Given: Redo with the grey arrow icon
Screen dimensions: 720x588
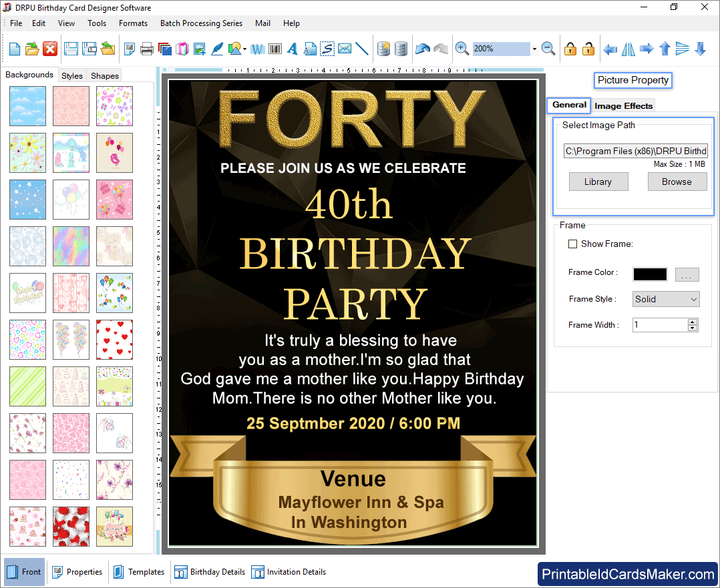Looking at the screenshot, I should tap(441, 49).
